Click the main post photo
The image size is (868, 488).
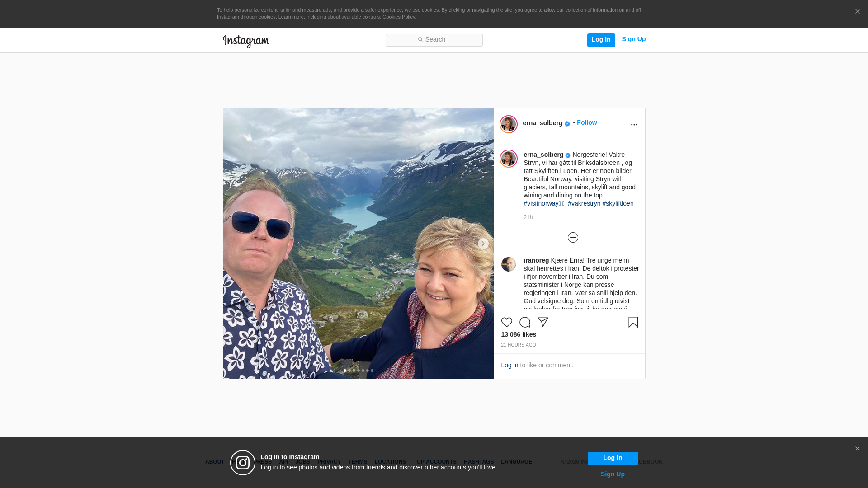tap(358, 244)
